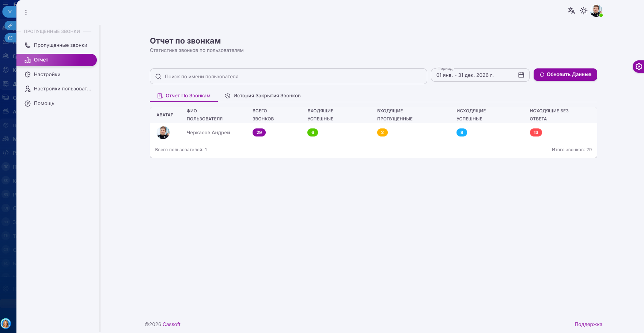Switch to the Отчет По Звонкам tab
644x333 pixels.
coord(184,96)
